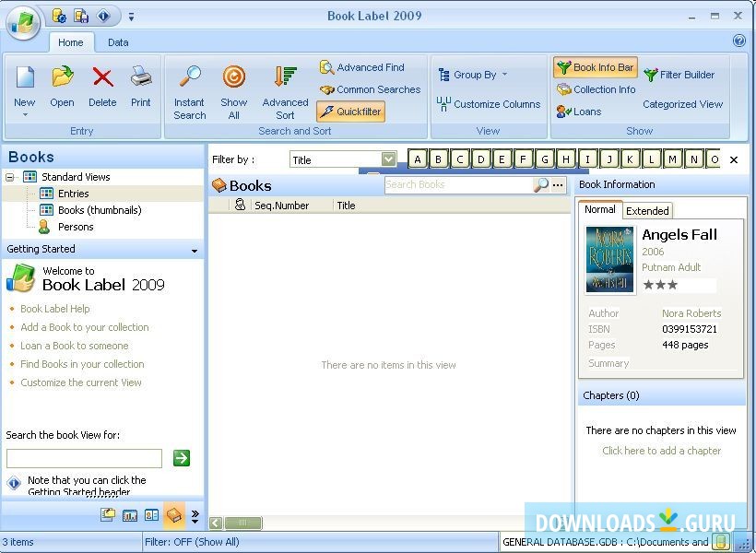Image resolution: width=756 pixels, height=553 pixels.
Task: Switch to Categorized View
Action: pyautogui.click(x=682, y=104)
